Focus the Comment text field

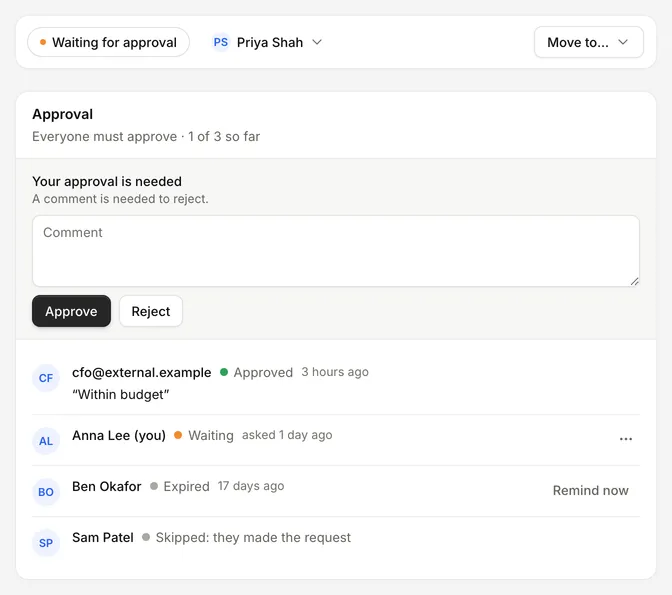click(336, 251)
